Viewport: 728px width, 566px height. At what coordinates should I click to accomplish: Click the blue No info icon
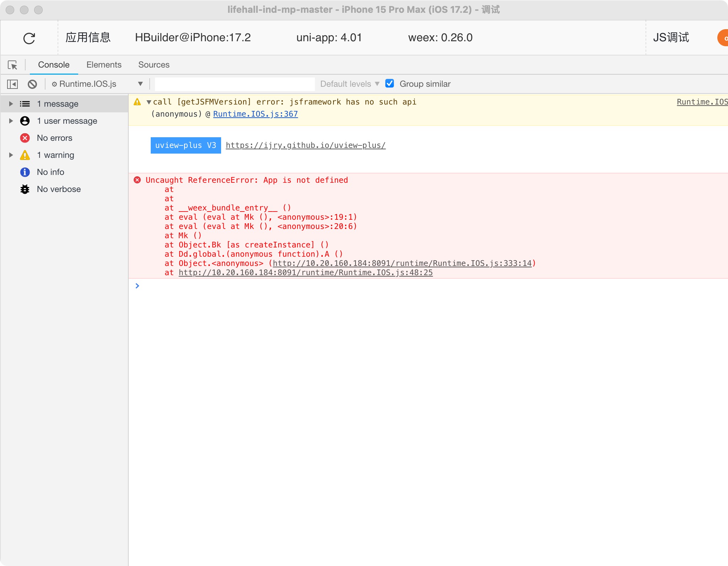[25, 172]
